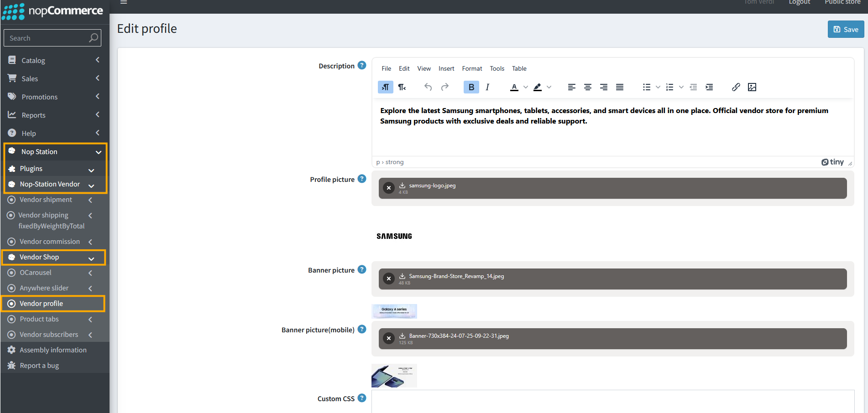Open the View menu in editor
The width and height of the screenshot is (868, 413).
[x=424, y=68]
